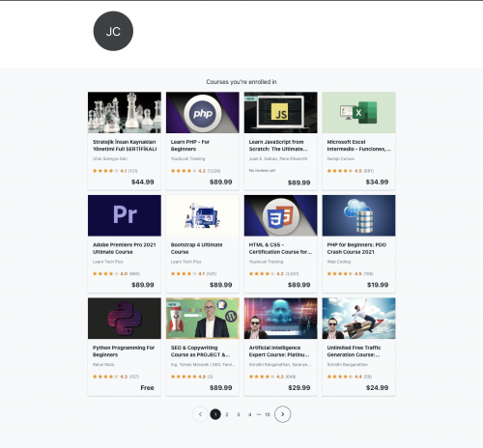
Task: Open the JS laptop course thumbnail
Action: (281, 113)
